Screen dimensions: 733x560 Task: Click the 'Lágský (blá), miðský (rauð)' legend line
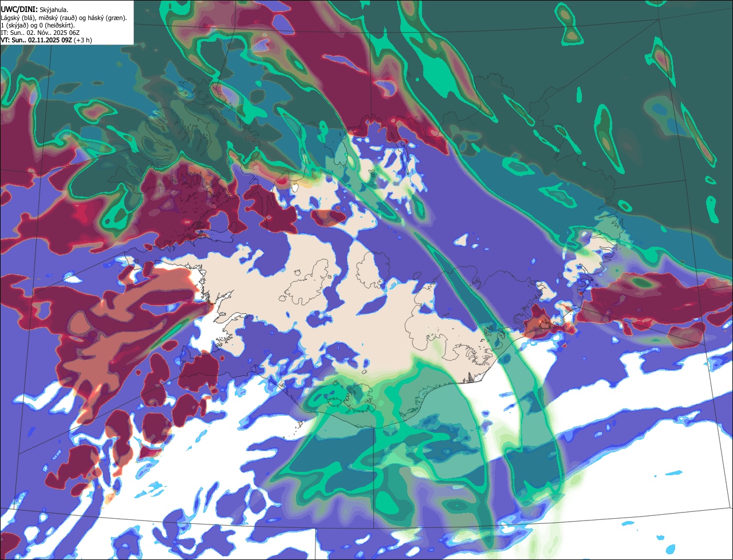tap(64, 18)
